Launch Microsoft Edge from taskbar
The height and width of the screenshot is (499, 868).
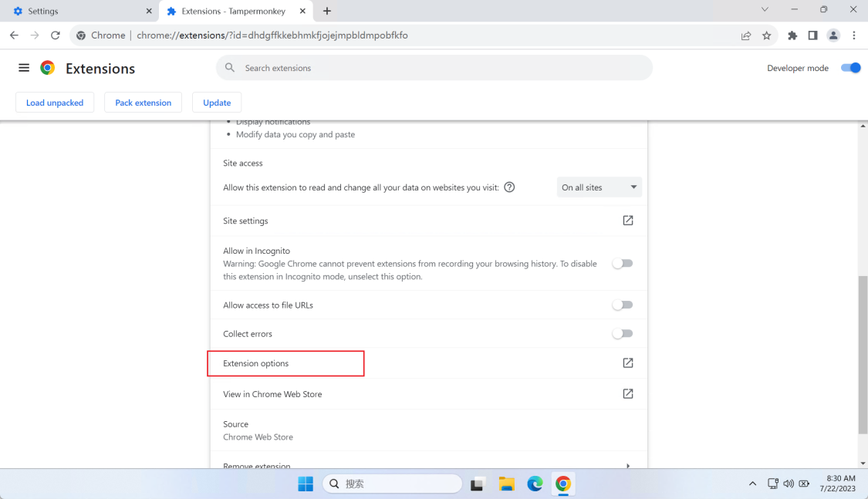535,484
